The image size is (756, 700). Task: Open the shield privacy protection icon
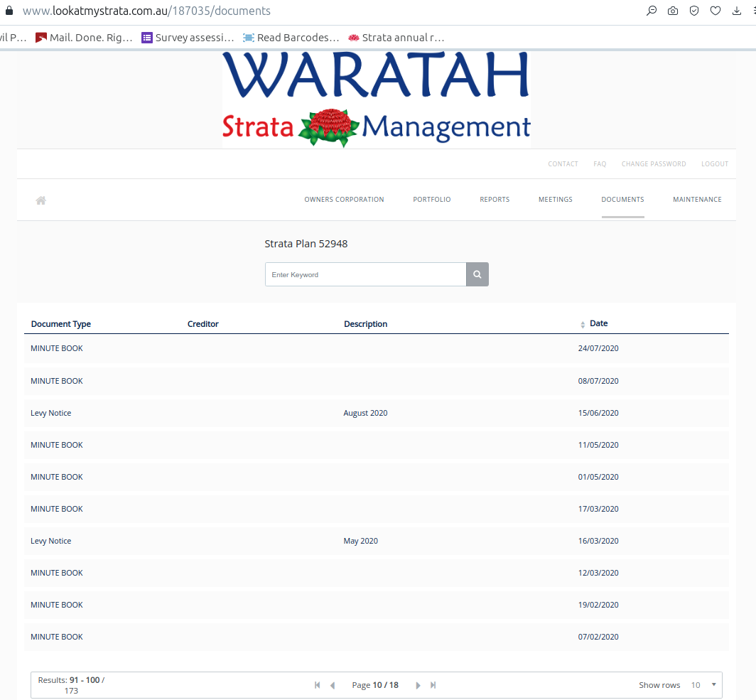click(693, 11)
